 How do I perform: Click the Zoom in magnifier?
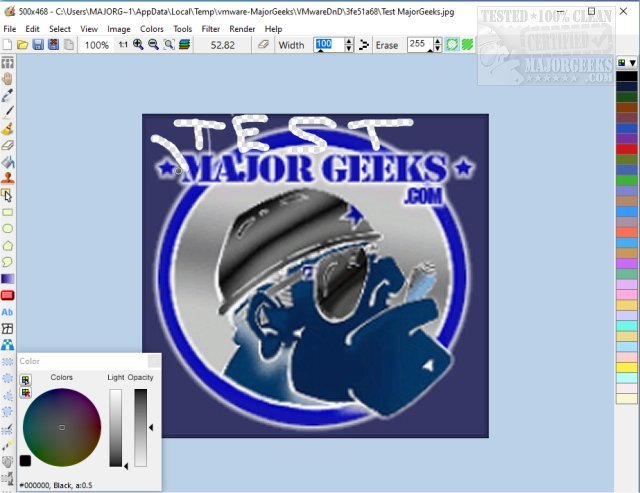(x=138, y=44)
